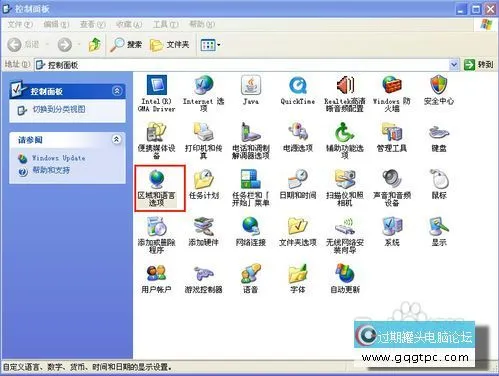The image size is (499, 376).
Task: Collapse the 请参阅 sidebar panel
Action: pyautogui.click(x=116, y=139)
